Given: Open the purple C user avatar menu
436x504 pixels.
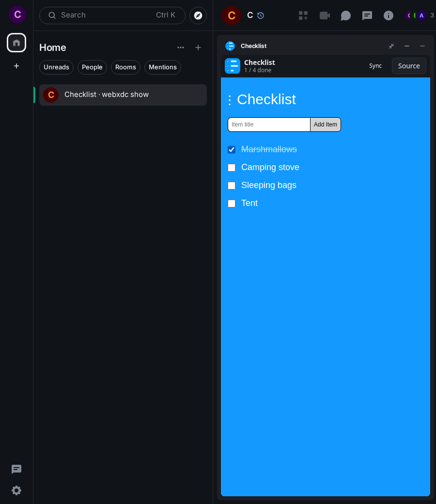Looking at the screenshot, I should [x=17, y=15].
